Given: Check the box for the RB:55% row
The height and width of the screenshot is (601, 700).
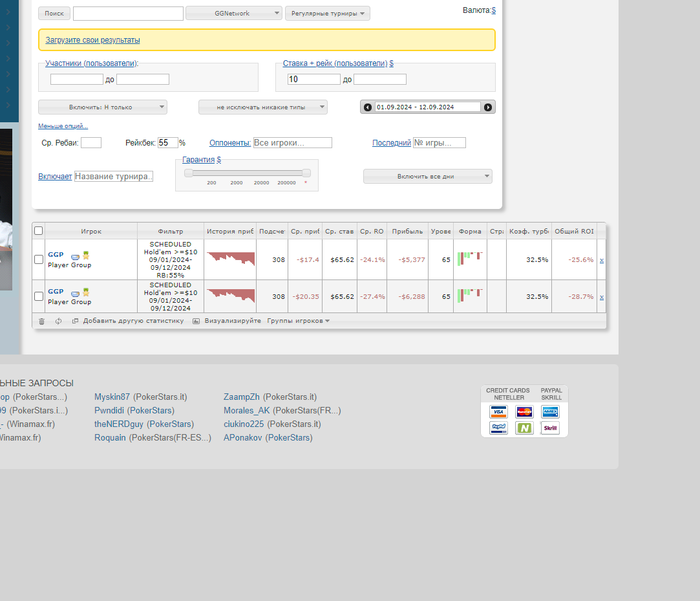Looking at the screenshot, I should click(x=39, y=259).
